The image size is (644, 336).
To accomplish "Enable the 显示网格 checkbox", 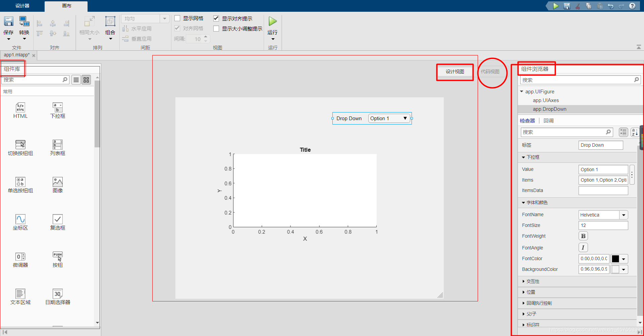I will pyautogui.click(x=177, y=18).
